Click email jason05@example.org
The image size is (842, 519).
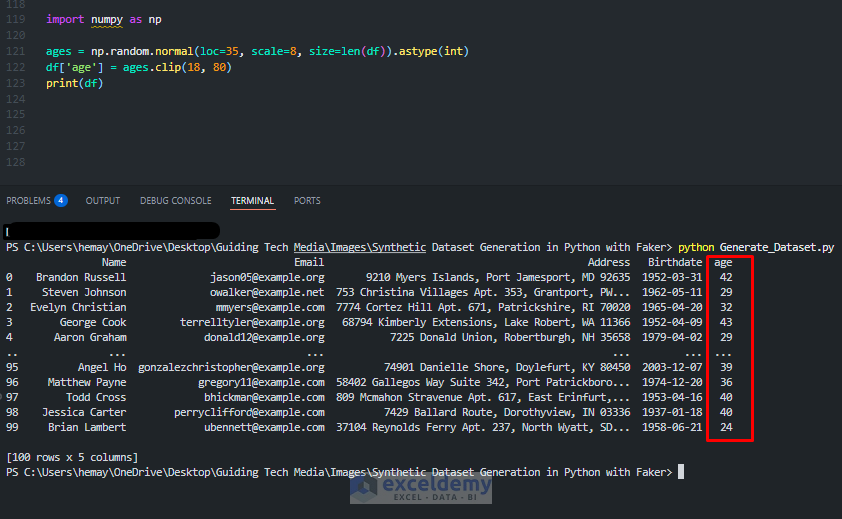point(267,277)
